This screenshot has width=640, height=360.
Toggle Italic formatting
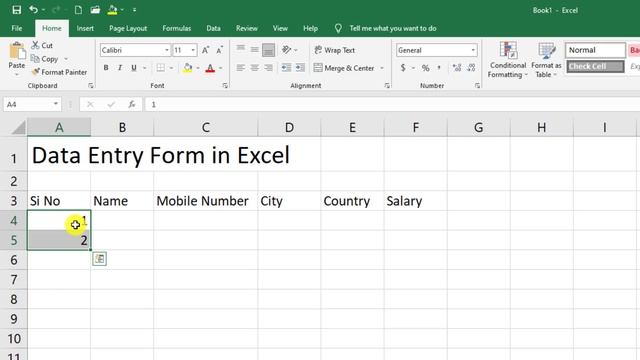120,68
